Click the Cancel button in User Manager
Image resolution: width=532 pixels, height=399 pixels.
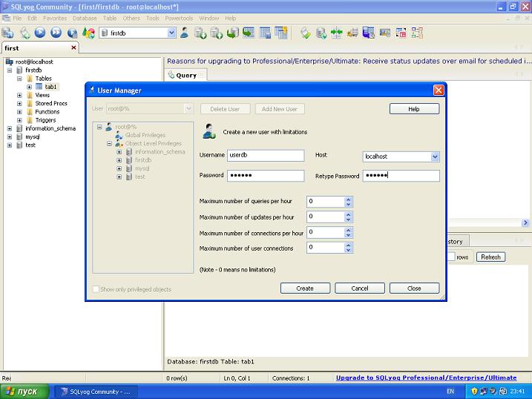pyautogui.click(x=360, y=288)
